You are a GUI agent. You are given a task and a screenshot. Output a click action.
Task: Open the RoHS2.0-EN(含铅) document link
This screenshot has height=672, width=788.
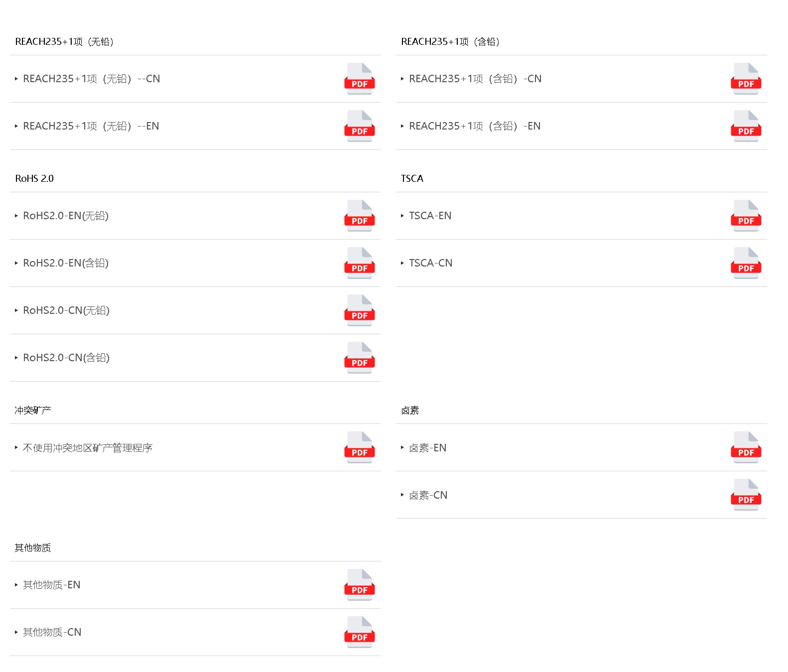point(66,263)
